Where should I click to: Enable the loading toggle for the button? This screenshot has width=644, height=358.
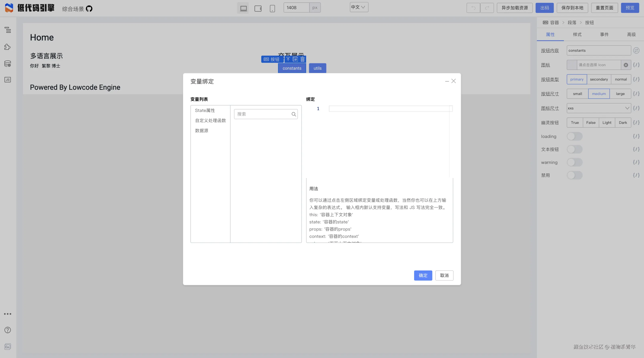575,136
